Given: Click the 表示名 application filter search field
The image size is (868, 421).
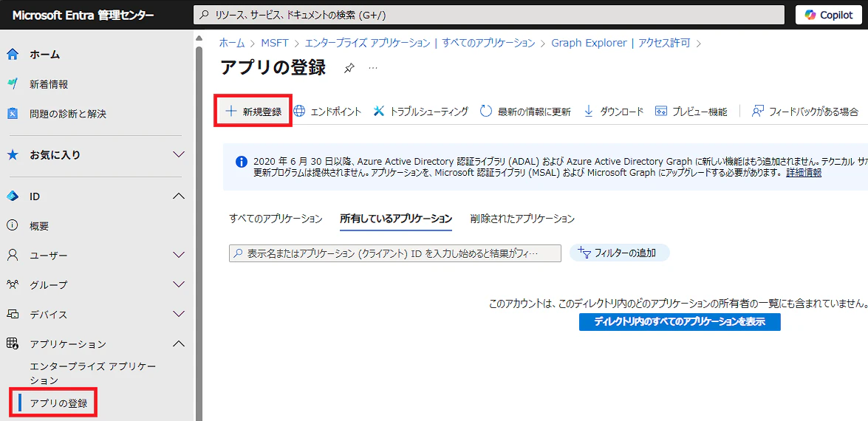Looking at the screenshot, I should coord(395,253).
